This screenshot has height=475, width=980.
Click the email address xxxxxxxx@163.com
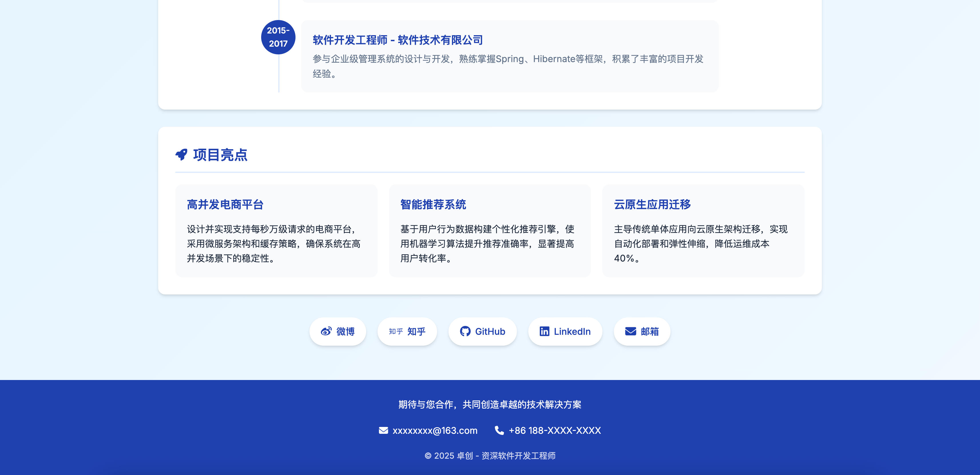(435, 430)
